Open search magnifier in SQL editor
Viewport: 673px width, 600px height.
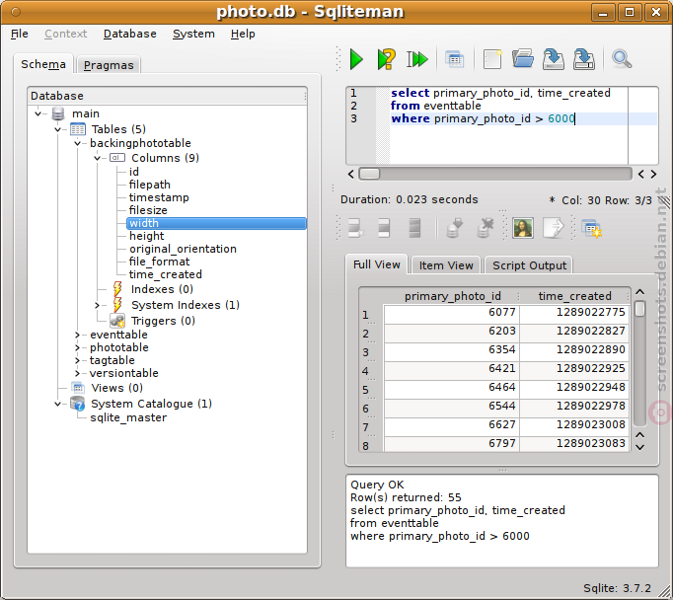621,59
